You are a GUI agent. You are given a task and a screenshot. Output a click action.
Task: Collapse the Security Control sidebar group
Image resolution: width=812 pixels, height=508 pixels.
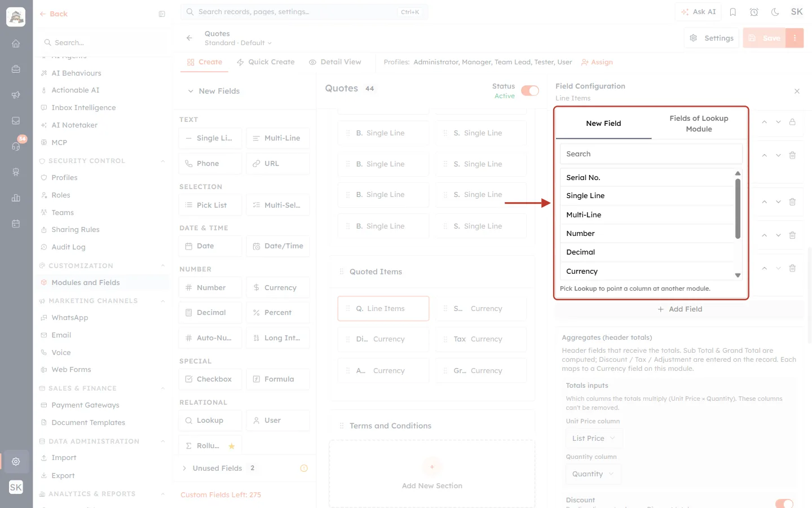pyautogui.click(x=163, y=161)
